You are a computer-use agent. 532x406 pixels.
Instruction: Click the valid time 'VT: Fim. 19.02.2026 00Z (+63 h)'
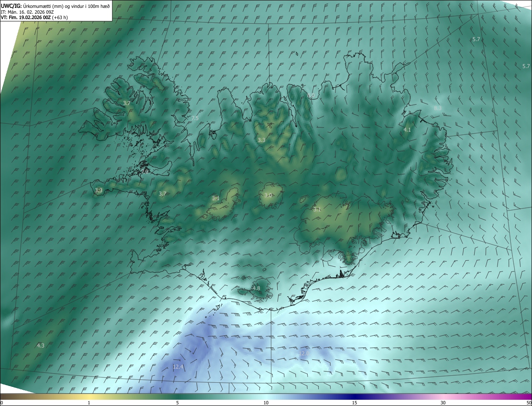pyautogui.click(x=34, y=17)
